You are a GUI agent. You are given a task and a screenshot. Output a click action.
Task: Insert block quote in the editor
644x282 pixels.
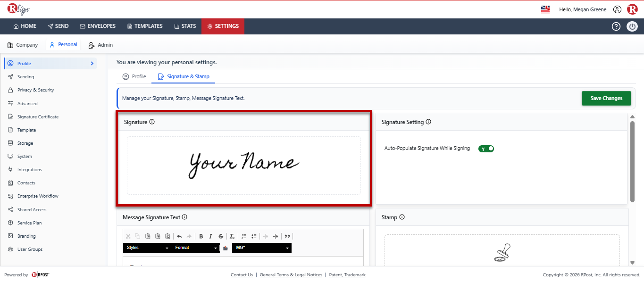287,236
